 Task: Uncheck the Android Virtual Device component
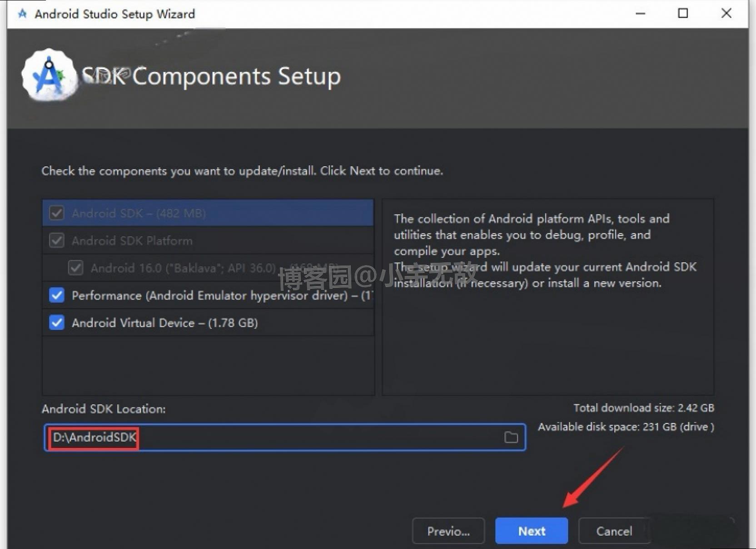click(56, 323)
